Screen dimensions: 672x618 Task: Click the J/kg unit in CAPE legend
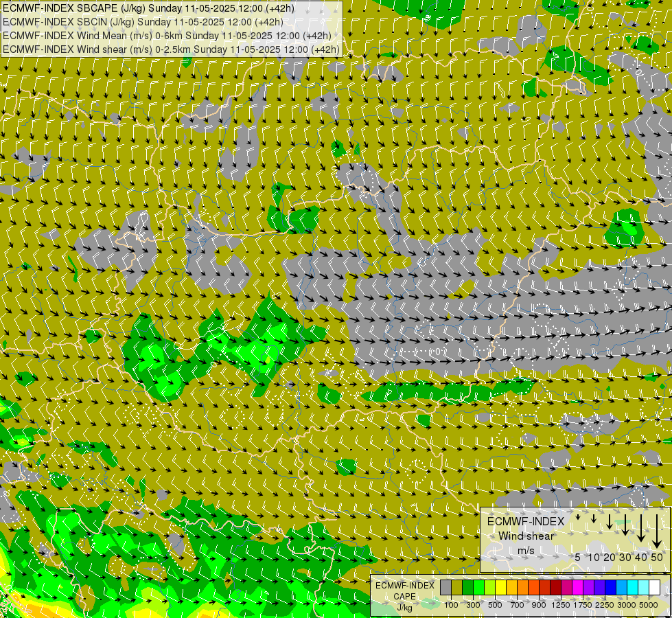click(x=404, y=608)
